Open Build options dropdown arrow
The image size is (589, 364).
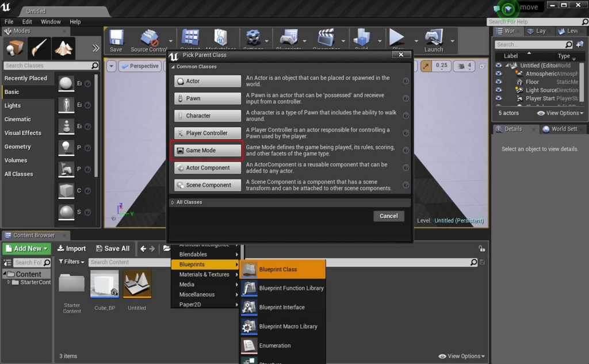pyautogui.click(x=380, y=41)
